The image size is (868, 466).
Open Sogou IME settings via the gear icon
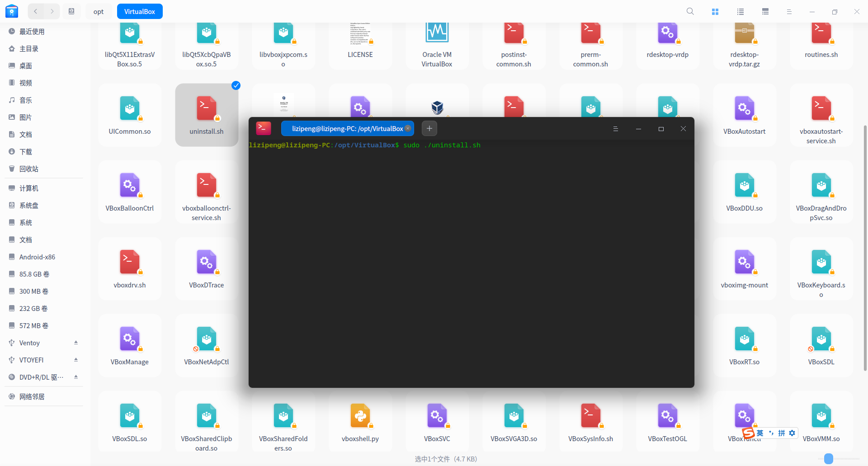pos(793,433)
